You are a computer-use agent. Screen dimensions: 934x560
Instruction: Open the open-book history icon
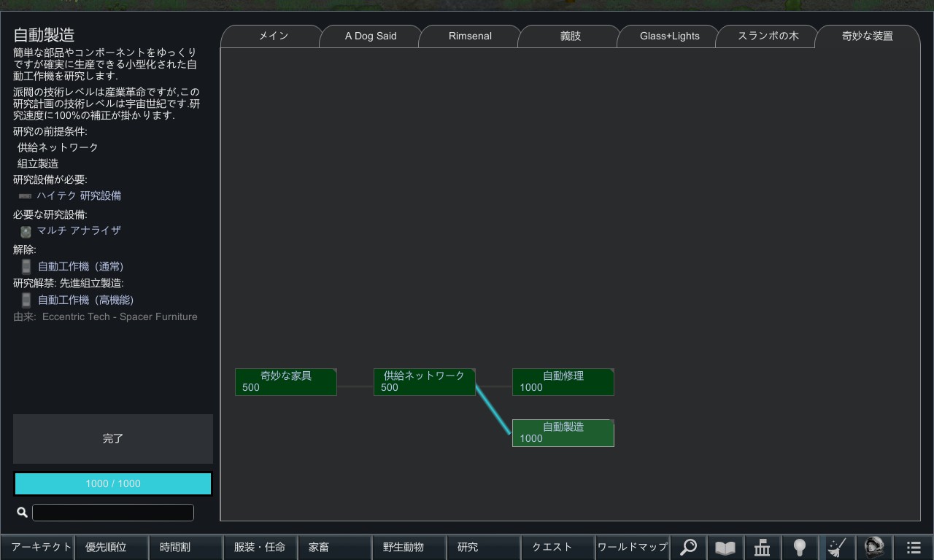tap(725, 547)
